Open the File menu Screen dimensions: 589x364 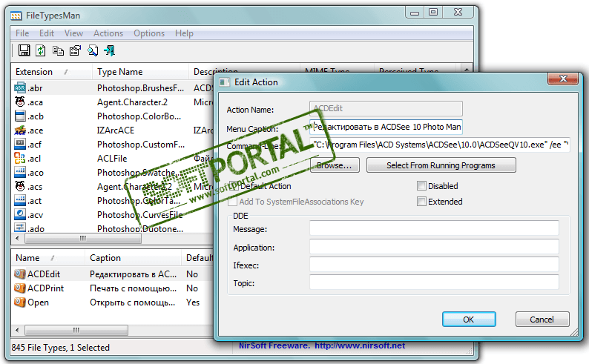click(x=22, y=33)
